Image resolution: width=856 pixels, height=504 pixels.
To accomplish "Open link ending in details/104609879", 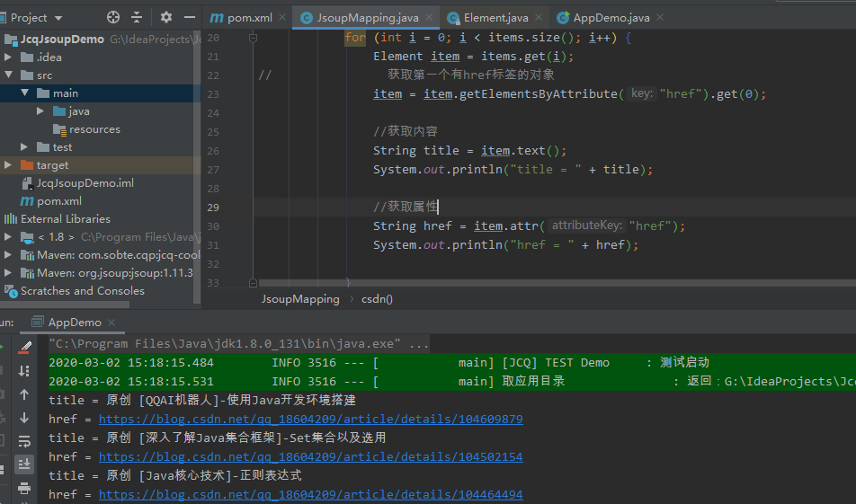I will 310,419.
